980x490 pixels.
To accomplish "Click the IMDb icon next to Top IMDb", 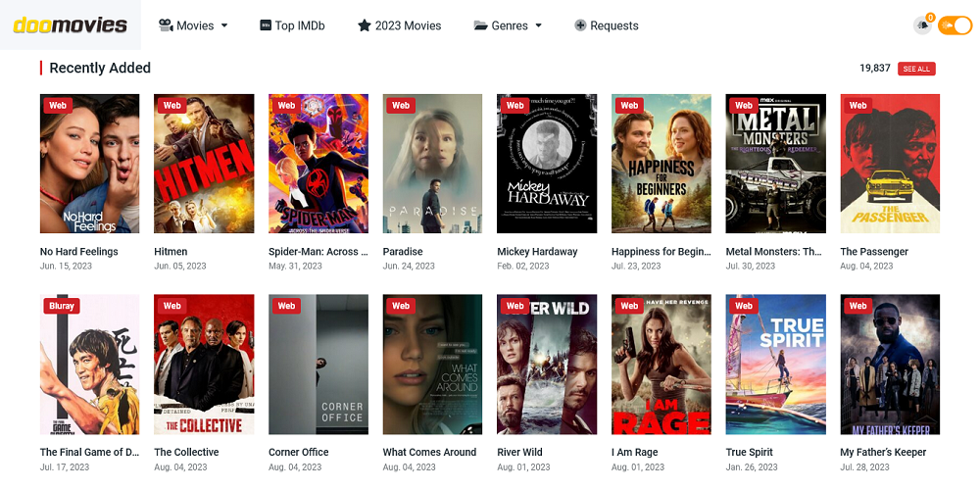I will click(x=265, y=25).
